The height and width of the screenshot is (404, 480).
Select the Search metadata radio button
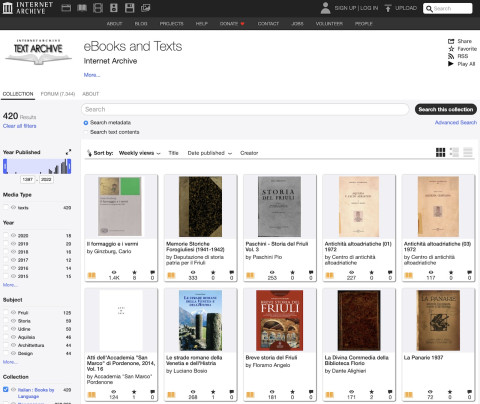pos(86,123)
